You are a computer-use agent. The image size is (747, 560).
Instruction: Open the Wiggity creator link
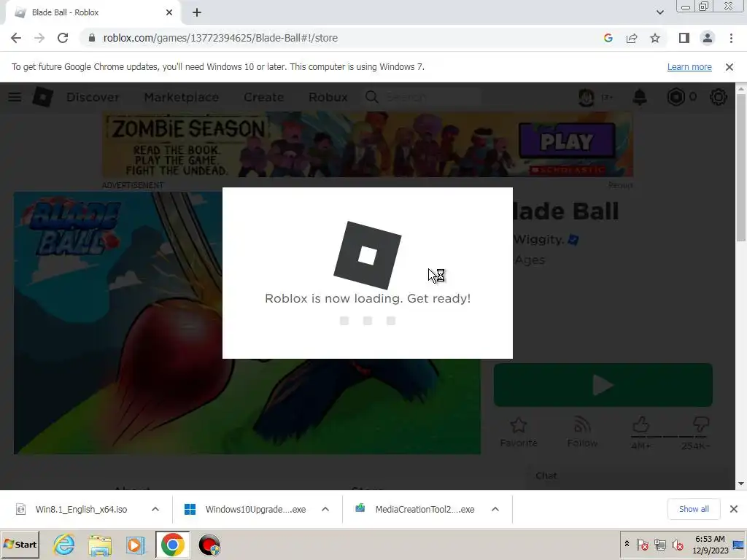(x=539, y=239)
